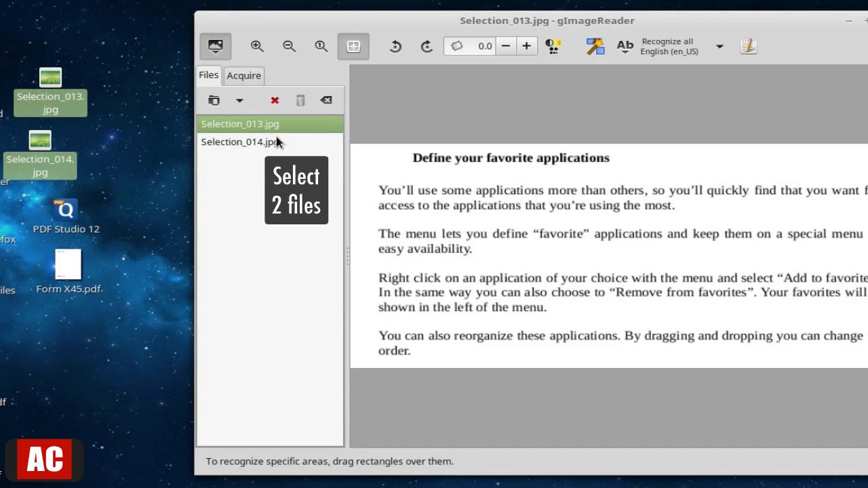868x488 pixels.
Task: Click the Form X45.pdf desktop file
Action: tap(68, 271)
